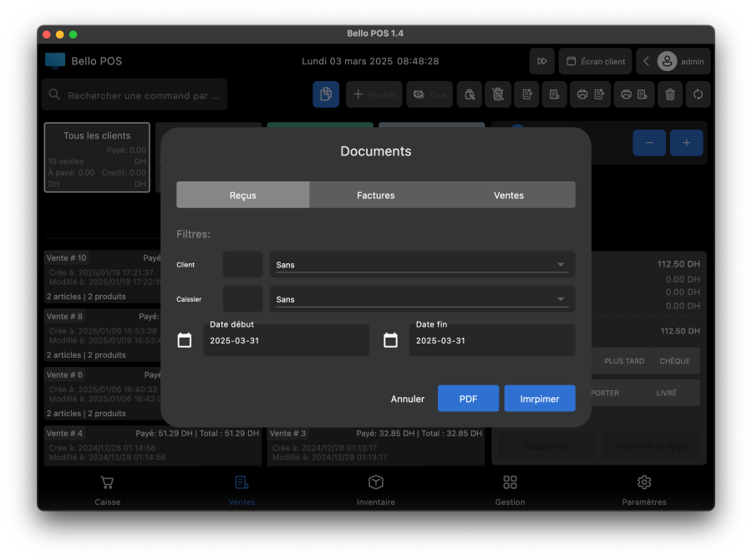Click the Date début input field
This screenshot has width=752, height=560.
[x=286, y=341]
